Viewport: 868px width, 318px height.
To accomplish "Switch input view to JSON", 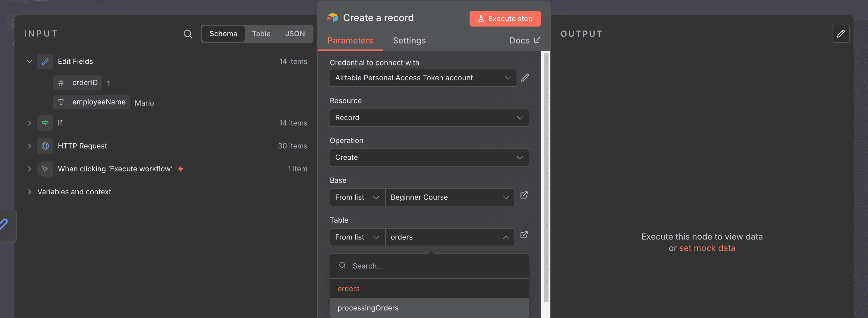I will [x=295, y=34].
